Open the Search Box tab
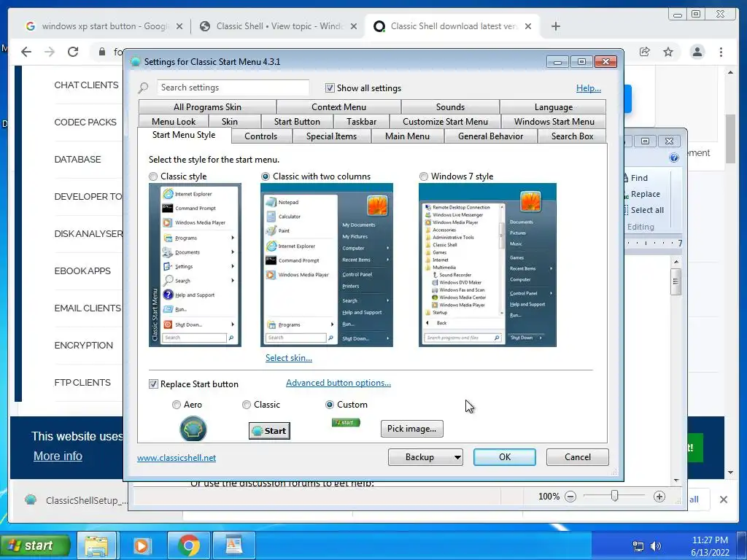The height and width of the screenshot is (560, 747). [x=572, y=136]
